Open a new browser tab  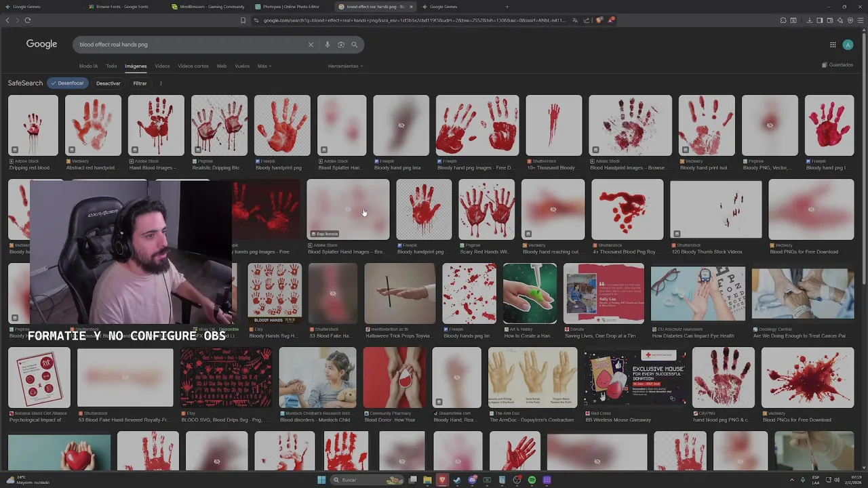point(507,7)
